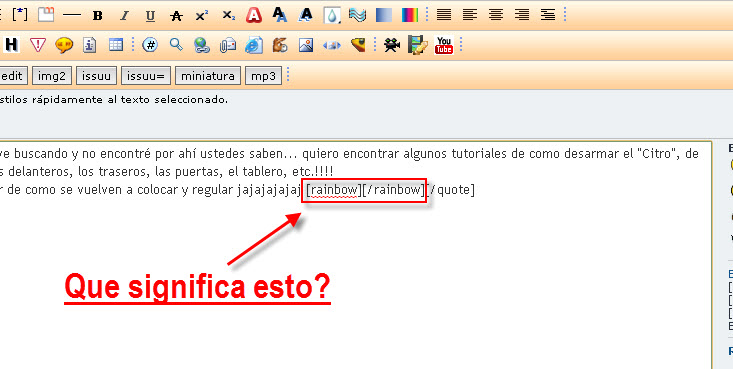Image resolution: width=733 pixels, height=369 pixels.
Task: Toggle bold text formatting
Action: (x=97, y=15)
